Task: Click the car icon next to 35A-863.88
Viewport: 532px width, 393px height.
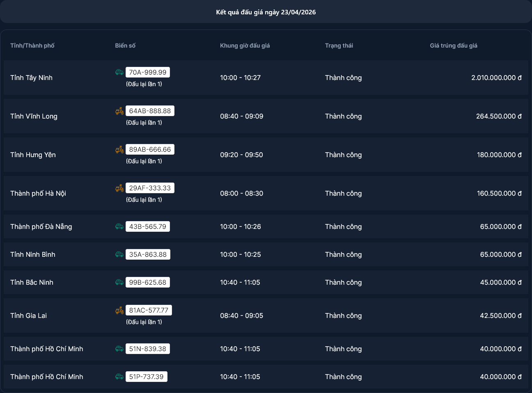Action: pos(119,254)
